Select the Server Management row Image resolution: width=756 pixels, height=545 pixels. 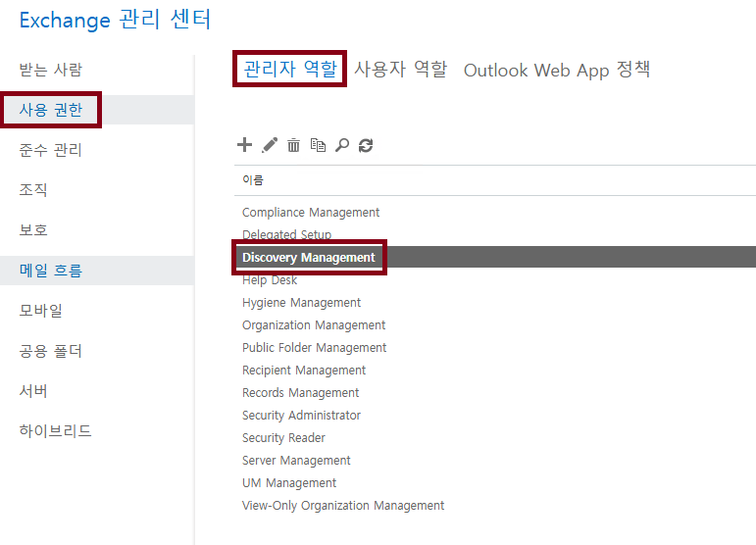[x=495, y=460]
